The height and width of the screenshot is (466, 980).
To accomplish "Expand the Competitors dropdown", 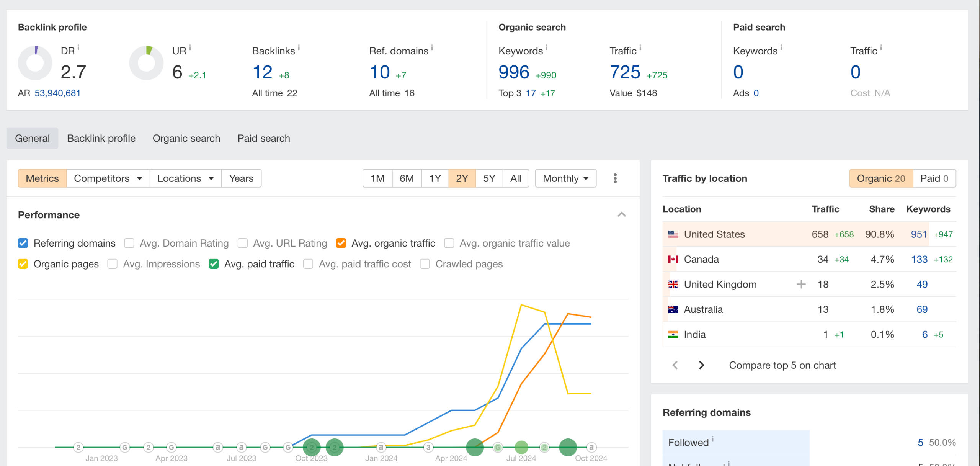I will [108, 178].
